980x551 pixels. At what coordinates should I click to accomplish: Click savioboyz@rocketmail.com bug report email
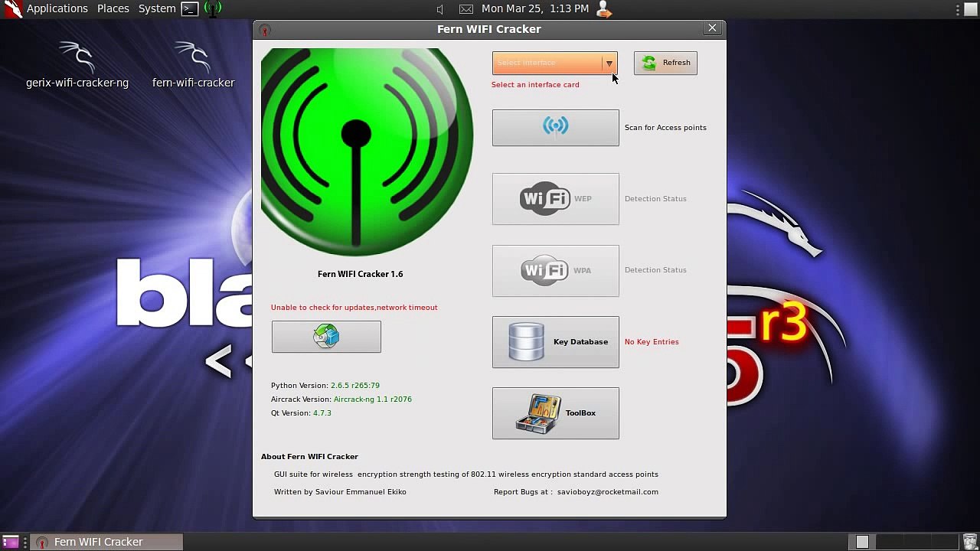(608, 492)
